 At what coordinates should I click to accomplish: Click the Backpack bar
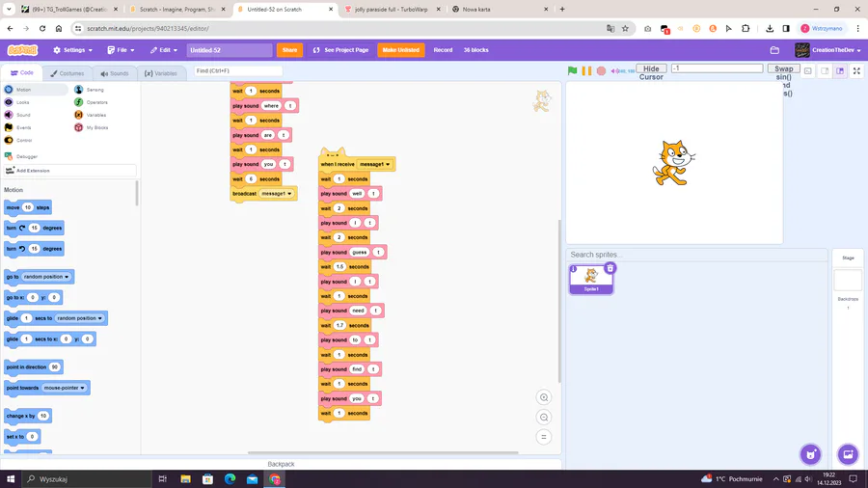point(281,464)
